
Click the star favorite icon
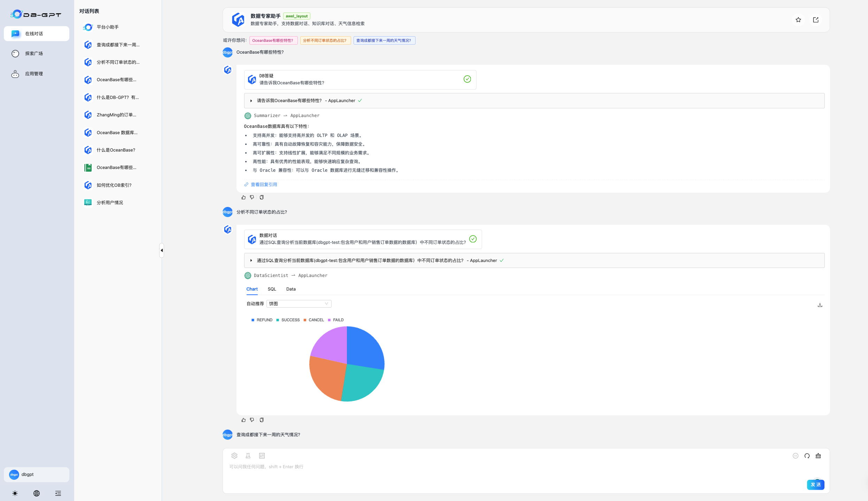(798, 20)
